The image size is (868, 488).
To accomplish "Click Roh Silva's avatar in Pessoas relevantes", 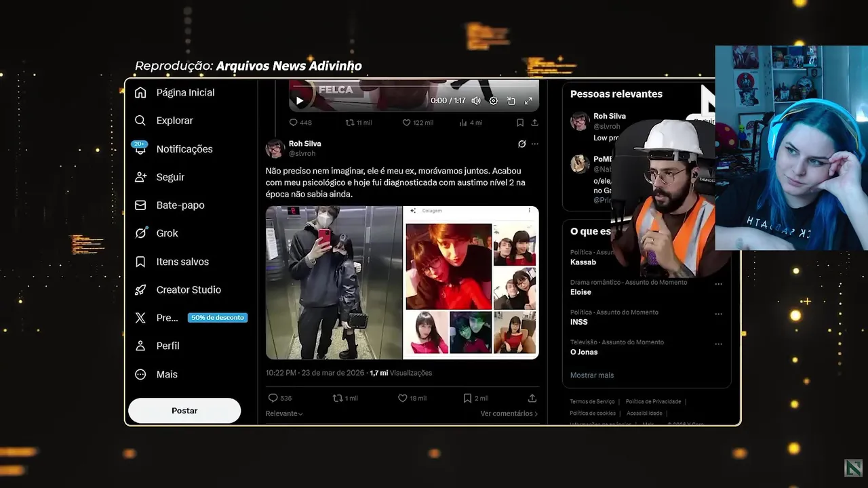I will [580, 121].
